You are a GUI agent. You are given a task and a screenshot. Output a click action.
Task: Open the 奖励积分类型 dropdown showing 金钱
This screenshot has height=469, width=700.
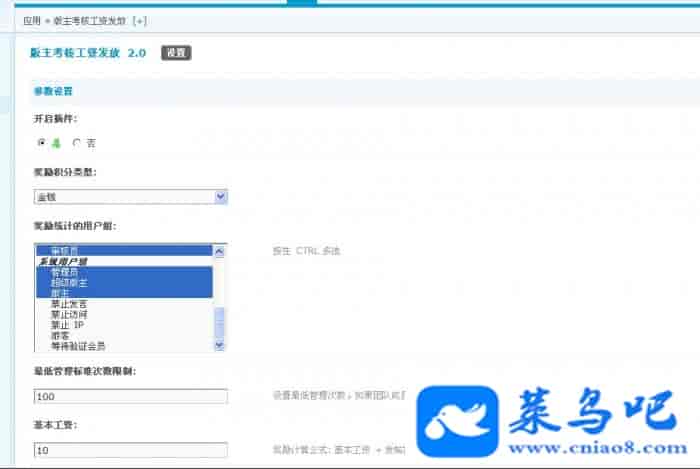[x=130, y=197]
